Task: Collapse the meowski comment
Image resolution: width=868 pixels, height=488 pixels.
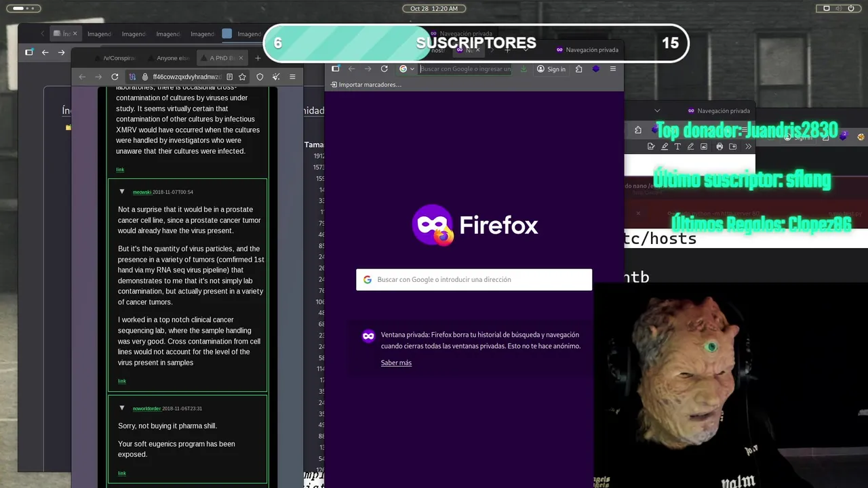Action: tap(122, 192)
